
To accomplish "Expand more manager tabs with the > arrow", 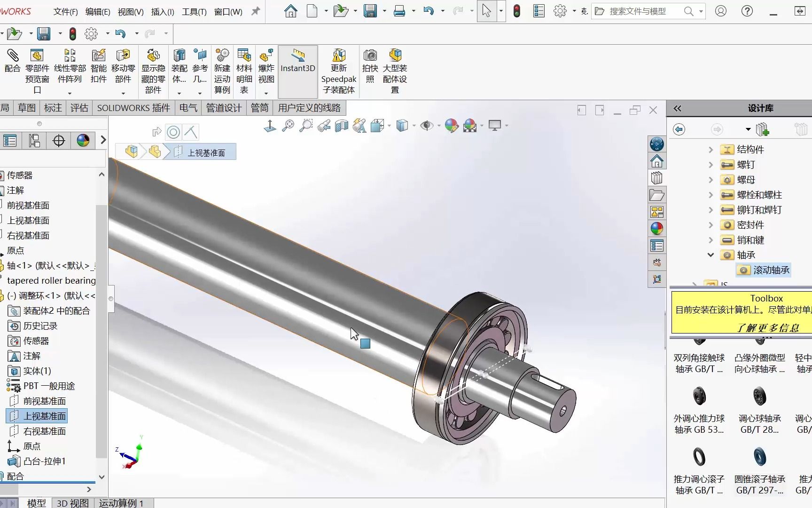I will [x=103, y=140].
